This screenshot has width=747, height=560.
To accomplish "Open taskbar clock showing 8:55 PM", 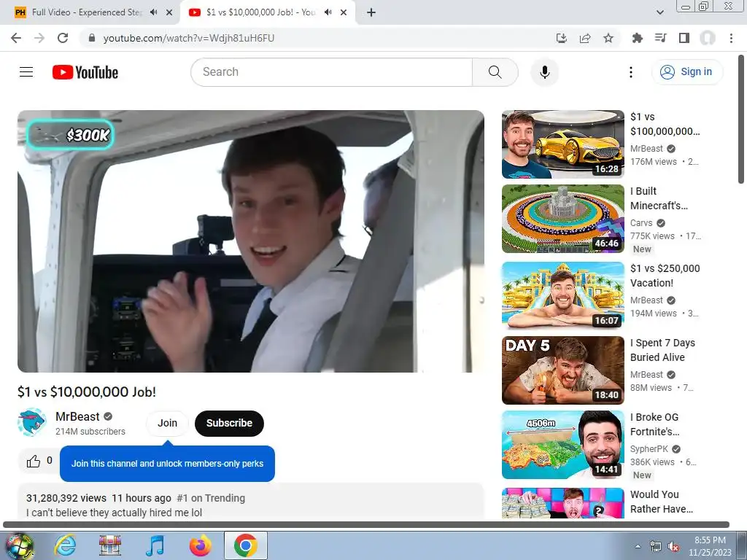I will [x=710, y=546].
